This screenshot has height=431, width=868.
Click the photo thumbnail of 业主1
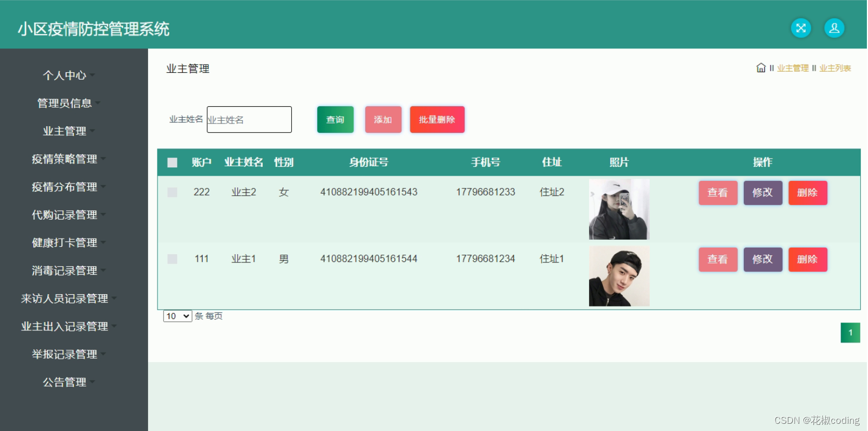pyautogui.click(x=619, y=276)
